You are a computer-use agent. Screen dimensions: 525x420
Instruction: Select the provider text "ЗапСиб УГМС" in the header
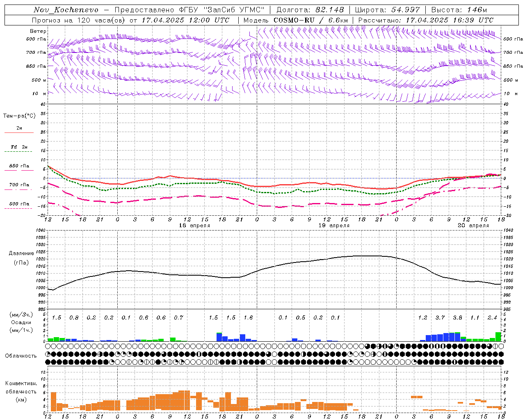point(235,10)
